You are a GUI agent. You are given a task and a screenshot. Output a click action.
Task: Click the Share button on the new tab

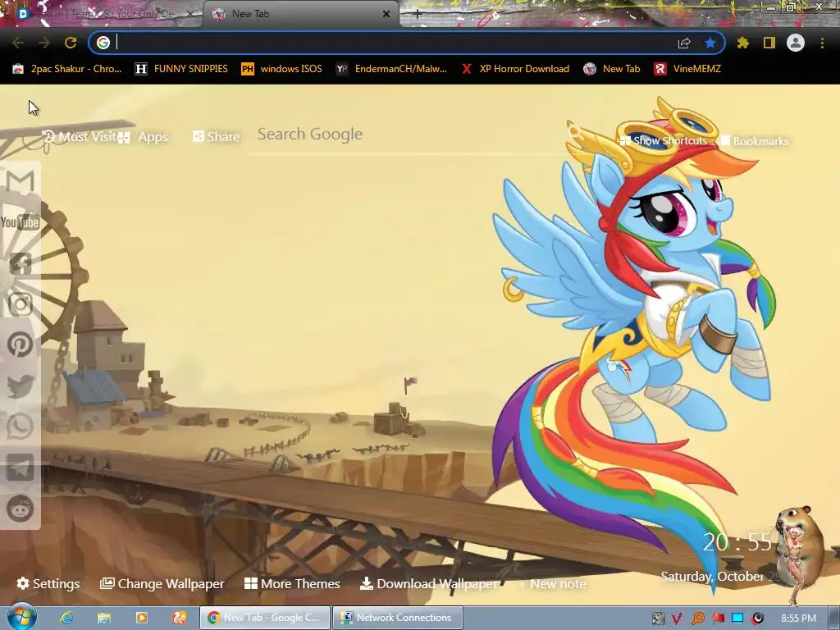pyautogui.click(x=217, y=137)
